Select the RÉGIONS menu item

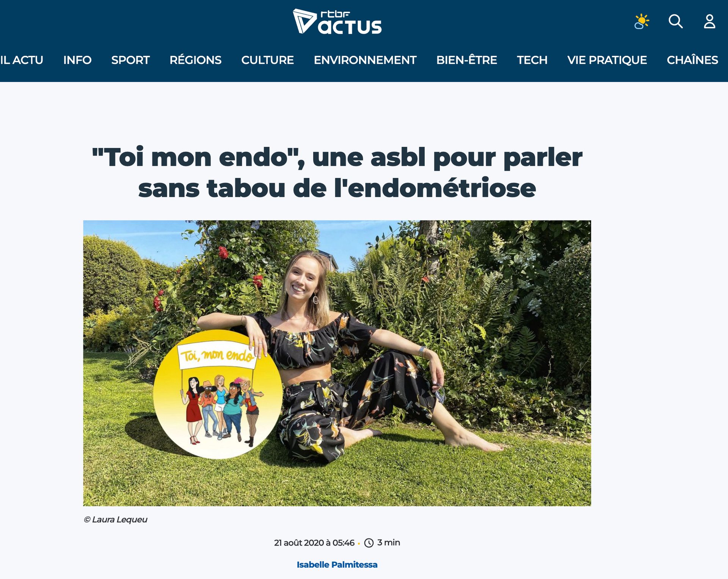(195, 60)
